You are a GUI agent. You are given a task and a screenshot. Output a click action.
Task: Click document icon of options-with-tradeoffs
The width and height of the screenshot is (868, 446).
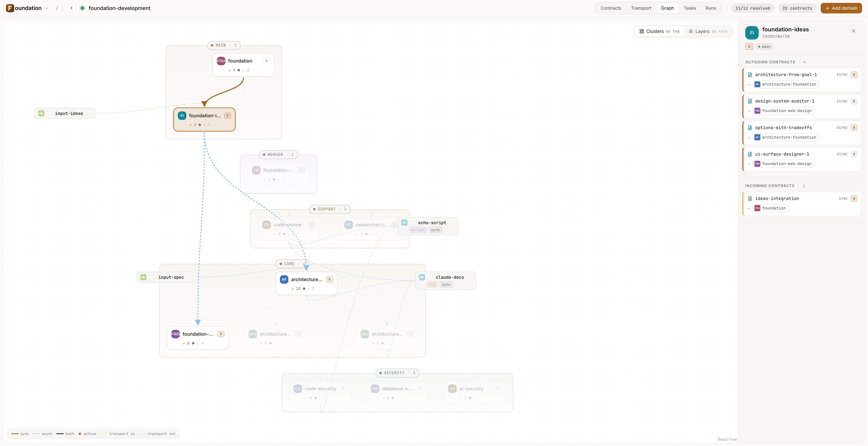pos(750,128)
